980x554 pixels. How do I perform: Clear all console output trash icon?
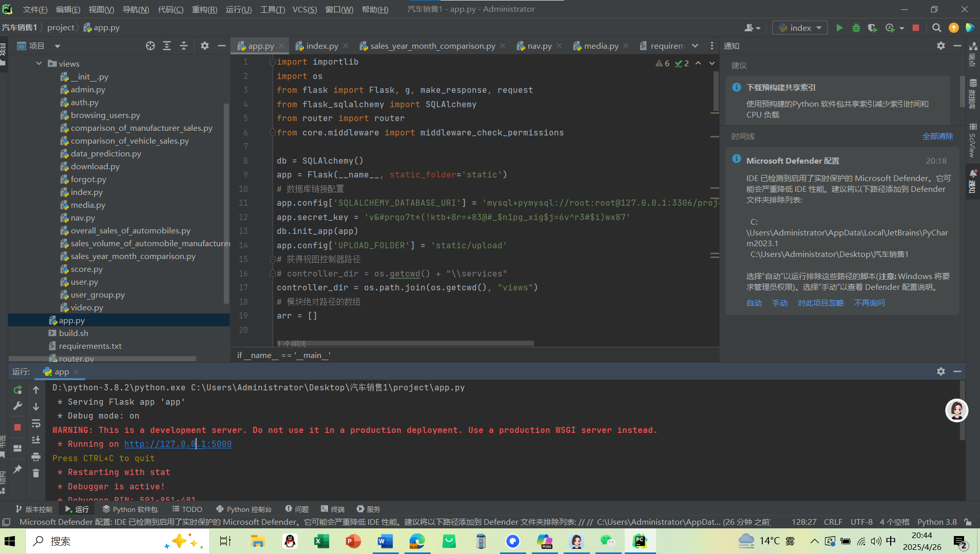coord(36,473)
